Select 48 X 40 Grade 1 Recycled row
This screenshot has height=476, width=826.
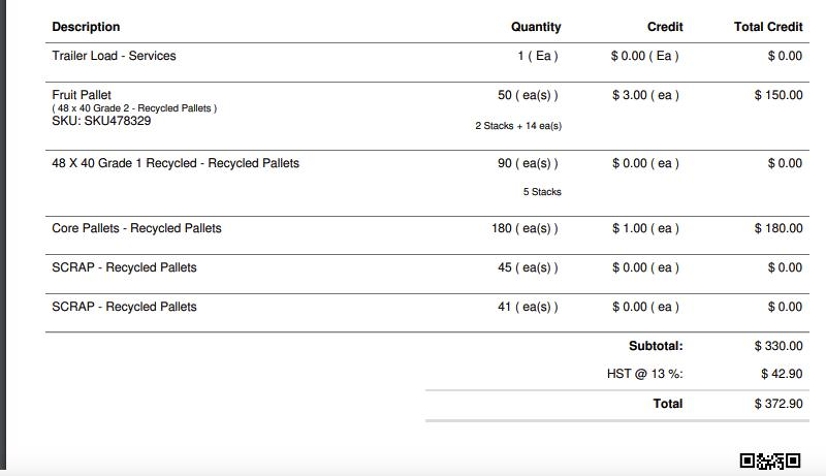coord(427,183)
